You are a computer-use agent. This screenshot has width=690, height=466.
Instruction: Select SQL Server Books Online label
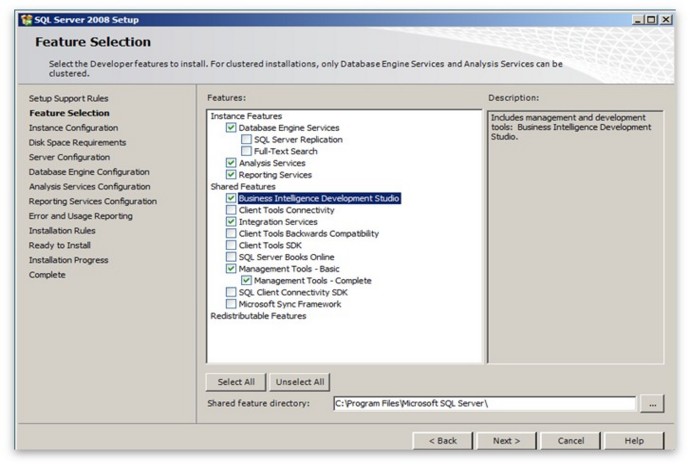point(286,257)
